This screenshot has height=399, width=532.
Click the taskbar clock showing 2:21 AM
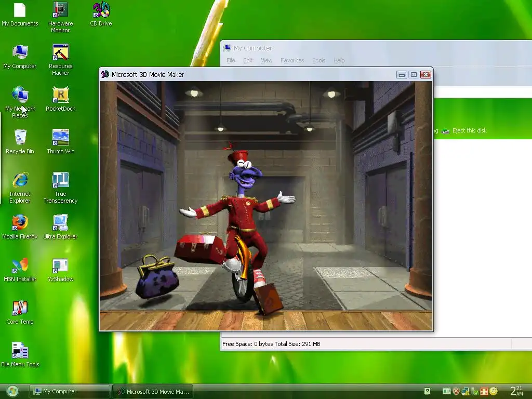pos(517,391)
